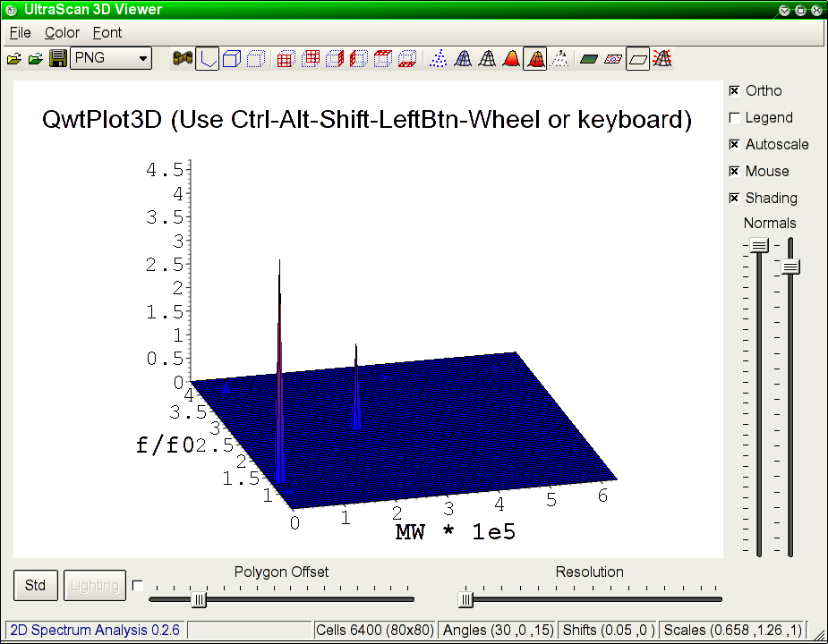Toggle the normals display toolbar icon

(662, 59)
